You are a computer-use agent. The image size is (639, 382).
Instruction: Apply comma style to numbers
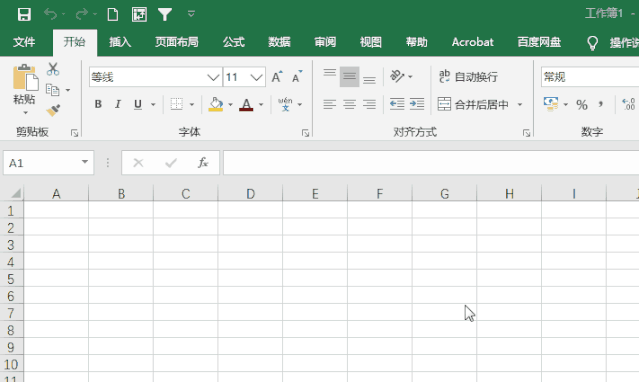[601, 105]
